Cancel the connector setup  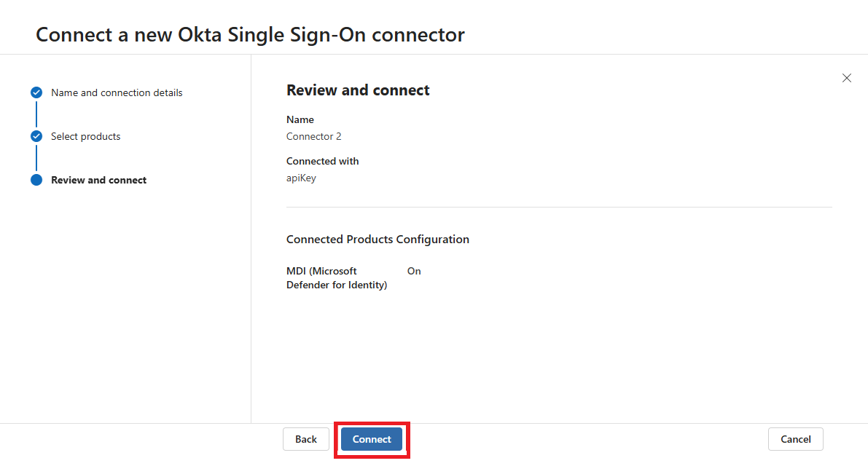[795, 439]
